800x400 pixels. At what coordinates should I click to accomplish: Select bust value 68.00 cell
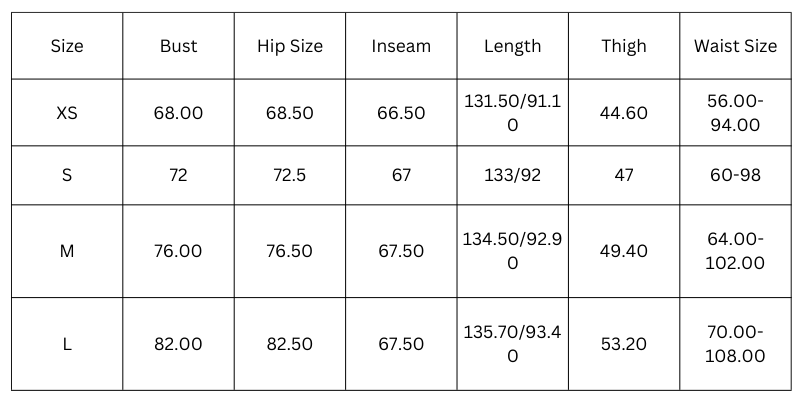click(178, 113)
